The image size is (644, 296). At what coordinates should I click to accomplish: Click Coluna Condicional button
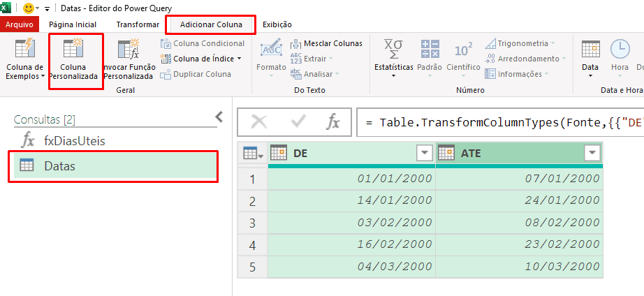(203, 43)
